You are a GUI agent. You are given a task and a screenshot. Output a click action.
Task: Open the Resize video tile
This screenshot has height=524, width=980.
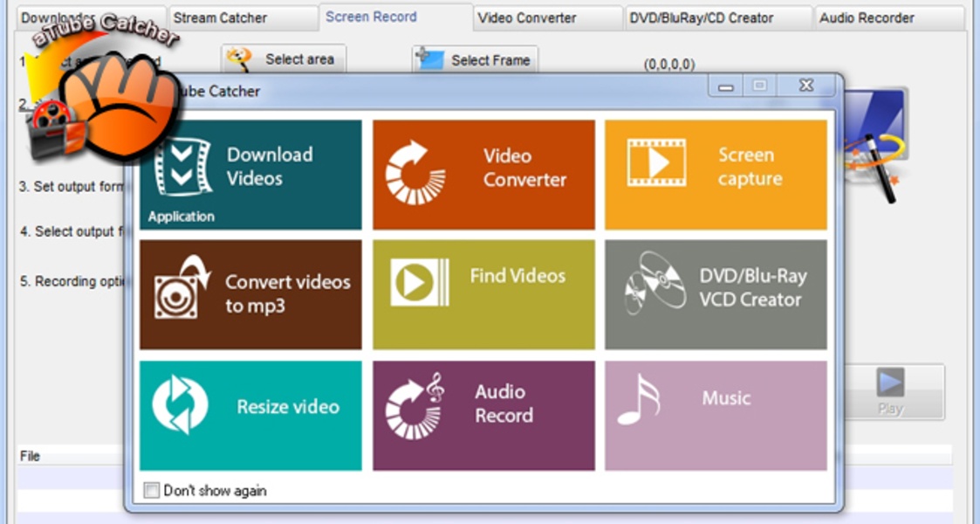click(250, 416)
